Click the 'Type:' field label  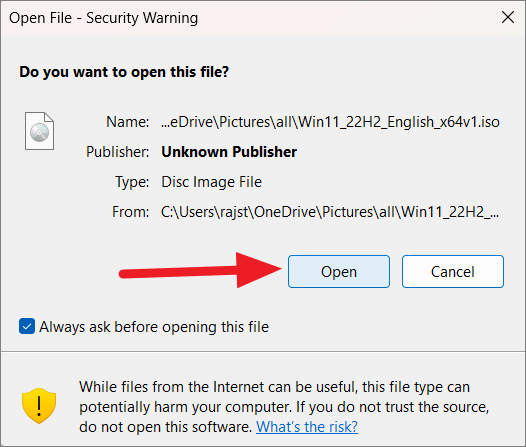pos(132,182)
